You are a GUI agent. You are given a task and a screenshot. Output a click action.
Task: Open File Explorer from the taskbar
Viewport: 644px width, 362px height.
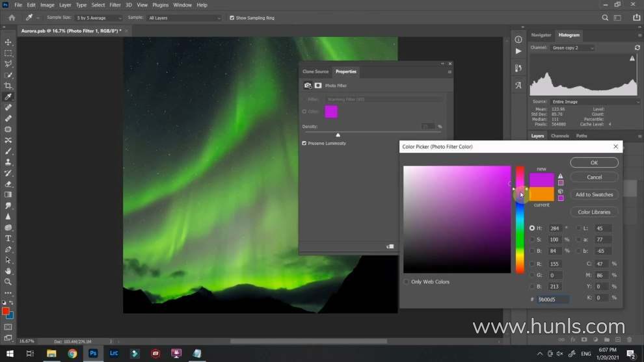51,354
